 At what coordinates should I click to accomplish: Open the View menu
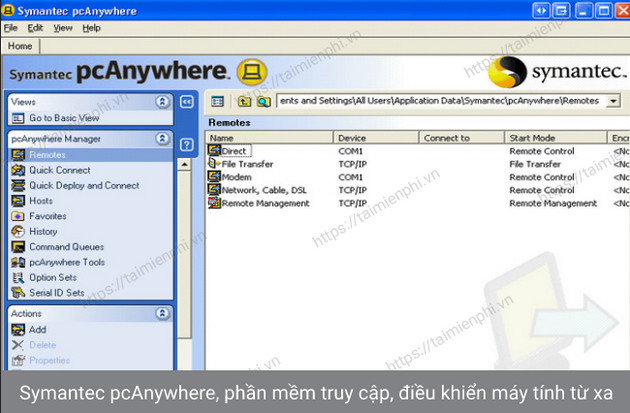tap(63, 28)
